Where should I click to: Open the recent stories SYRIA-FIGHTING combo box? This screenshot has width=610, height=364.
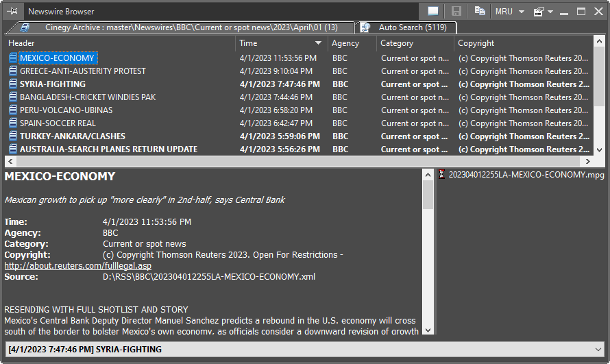304,349
